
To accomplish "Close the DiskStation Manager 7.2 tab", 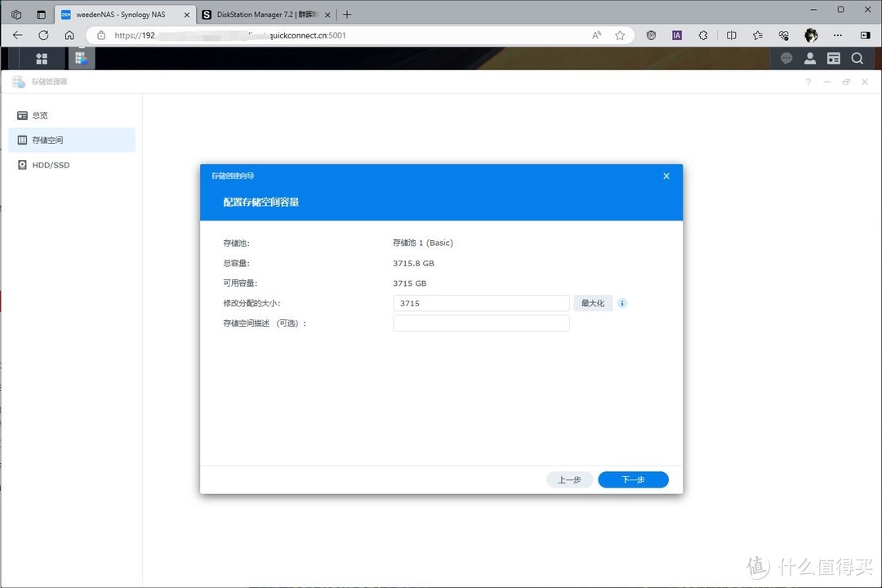I will [x=327, y=16].
